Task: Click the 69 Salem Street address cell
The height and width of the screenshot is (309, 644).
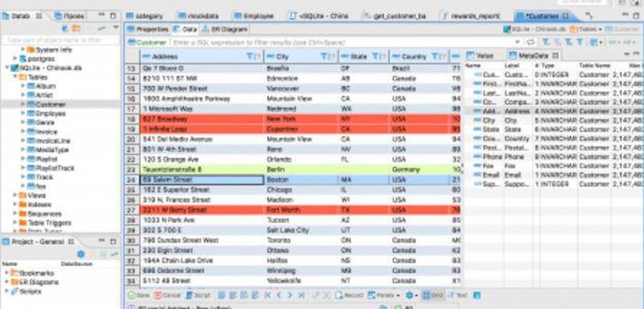Action: point(202,180)
